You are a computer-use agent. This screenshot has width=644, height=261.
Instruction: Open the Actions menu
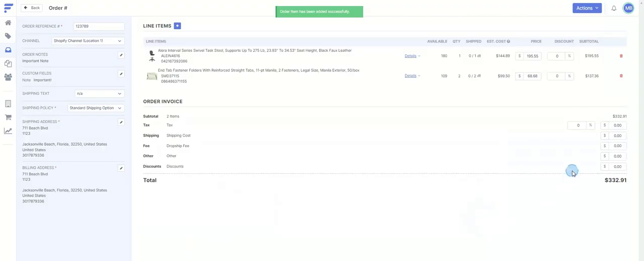pyautogui.click(x=587, y=8)
